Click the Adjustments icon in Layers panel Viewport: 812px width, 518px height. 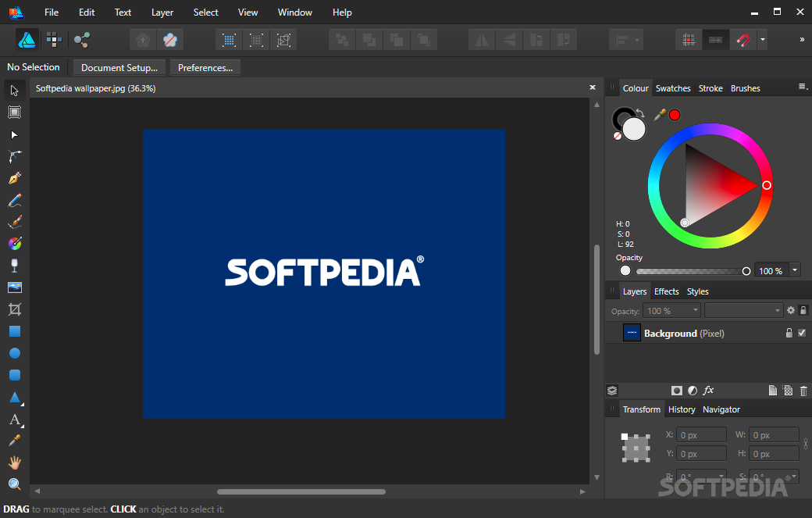click(693, 391)
